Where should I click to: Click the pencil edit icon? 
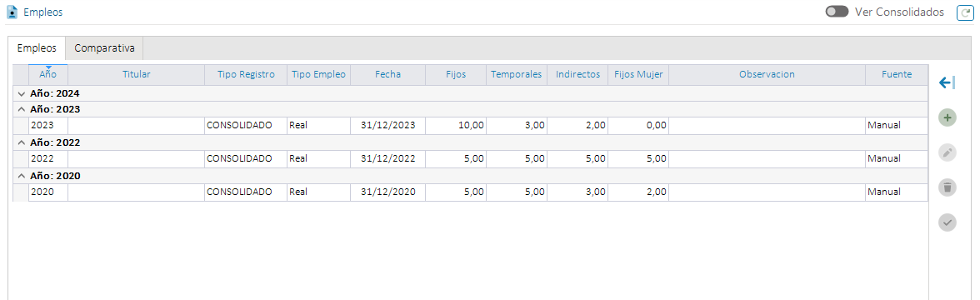[947, 152]
